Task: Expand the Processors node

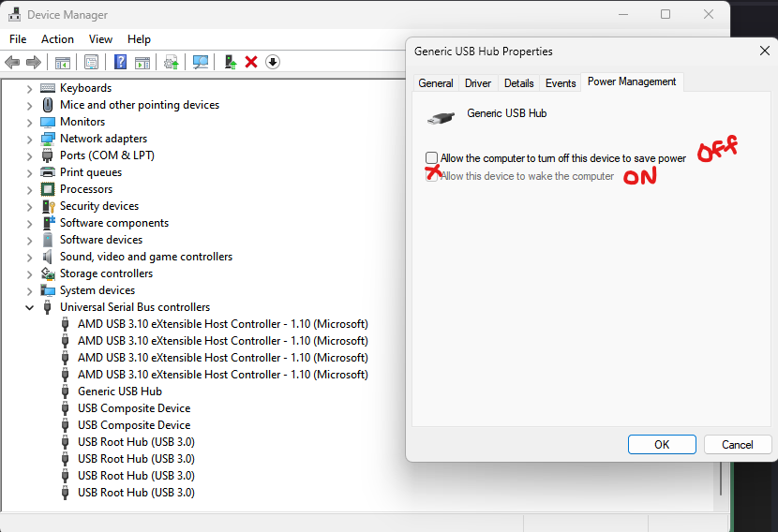Action: point(29,190)
